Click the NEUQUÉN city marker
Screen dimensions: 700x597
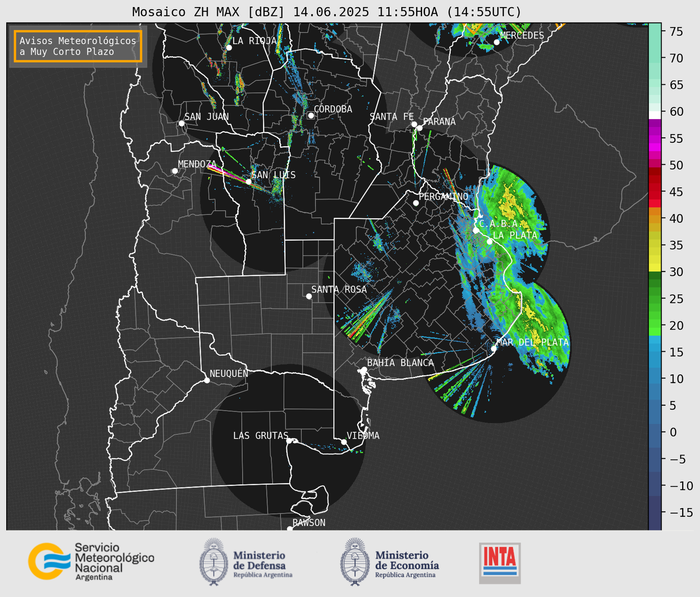[207, 380]
